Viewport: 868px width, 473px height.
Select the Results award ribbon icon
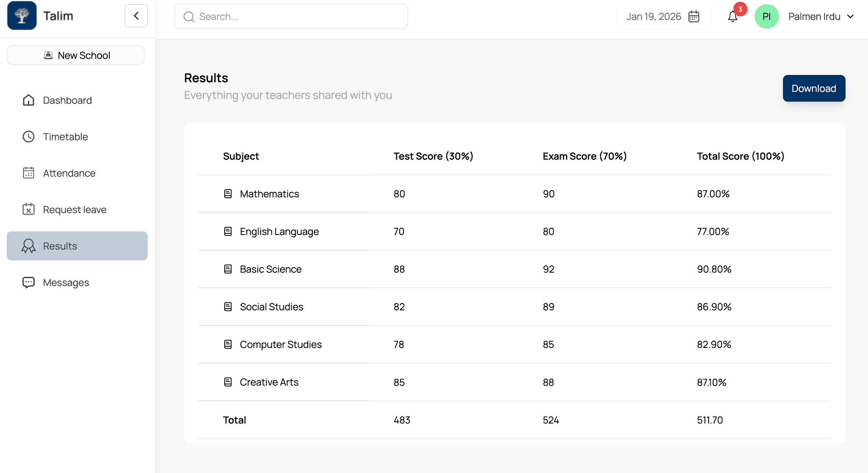click(x=28, y=246)
